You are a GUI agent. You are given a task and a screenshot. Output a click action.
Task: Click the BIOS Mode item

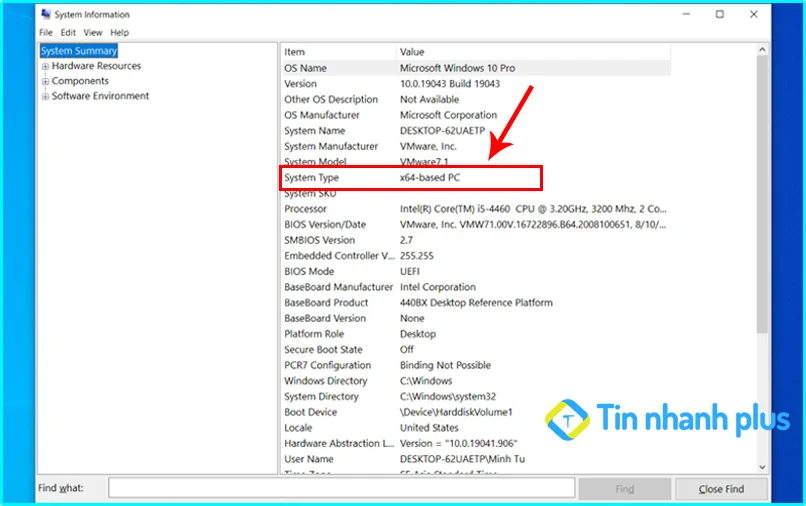pyautogui.click(x=309, y=272)
